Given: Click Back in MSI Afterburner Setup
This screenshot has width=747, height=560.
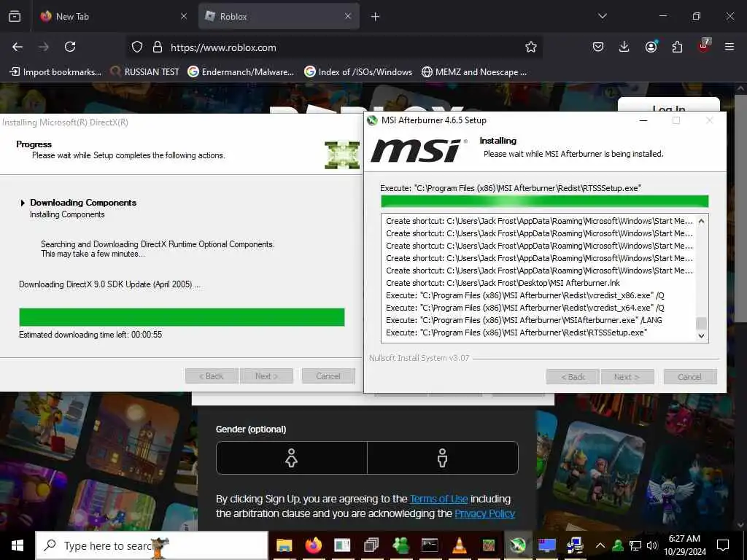Looking at the screenshot, I should [573, 377].
